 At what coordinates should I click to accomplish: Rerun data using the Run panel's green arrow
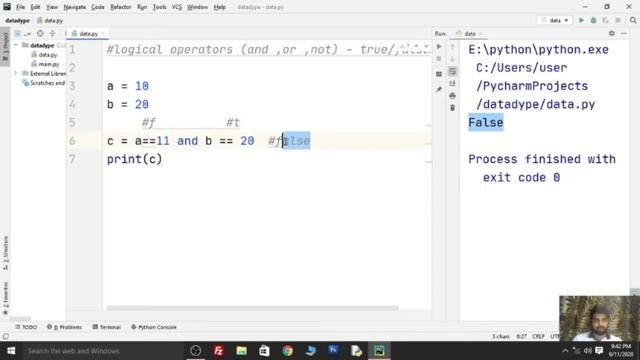tap(439, 47)
